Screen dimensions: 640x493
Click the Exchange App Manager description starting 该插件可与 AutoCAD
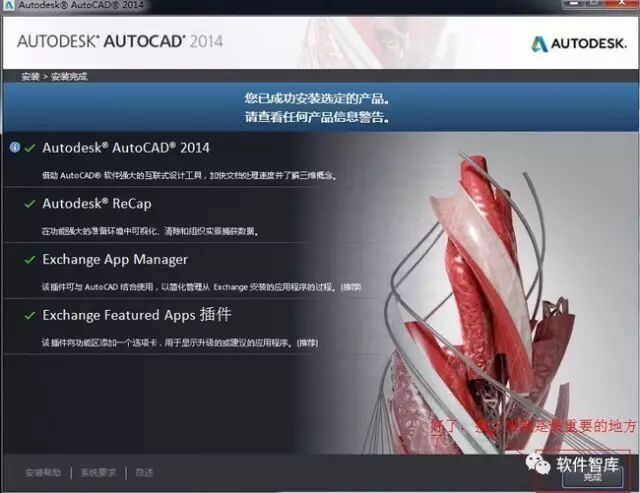pos(201,287)
